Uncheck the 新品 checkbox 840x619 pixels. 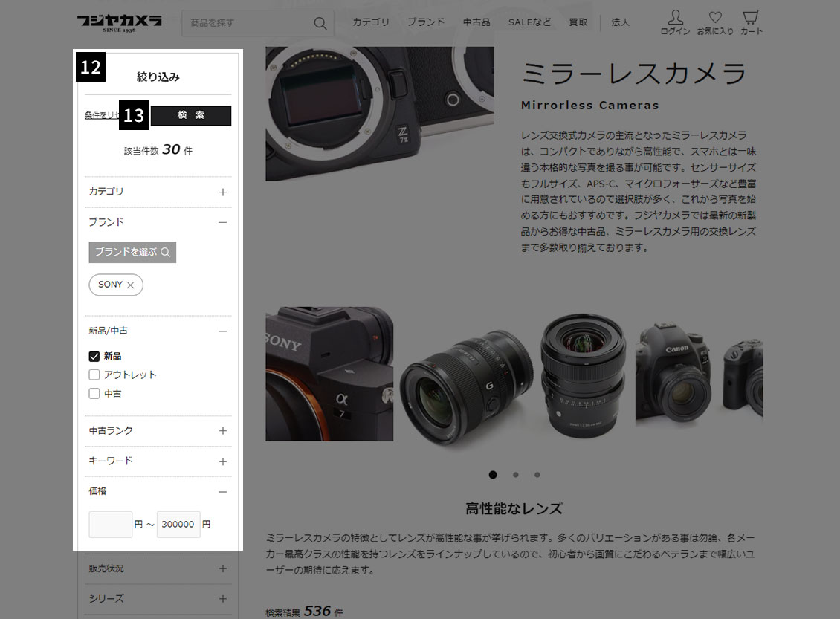(x=94, y=356)
